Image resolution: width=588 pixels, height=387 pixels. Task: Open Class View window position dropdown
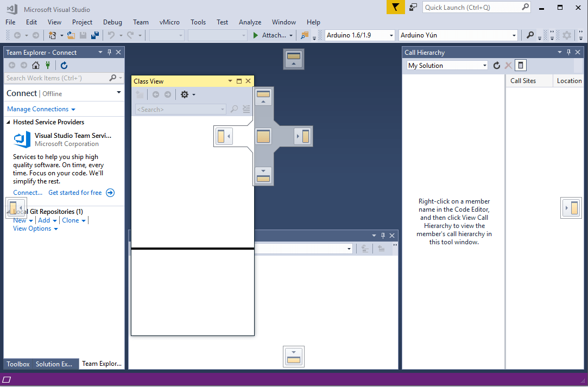230,81
